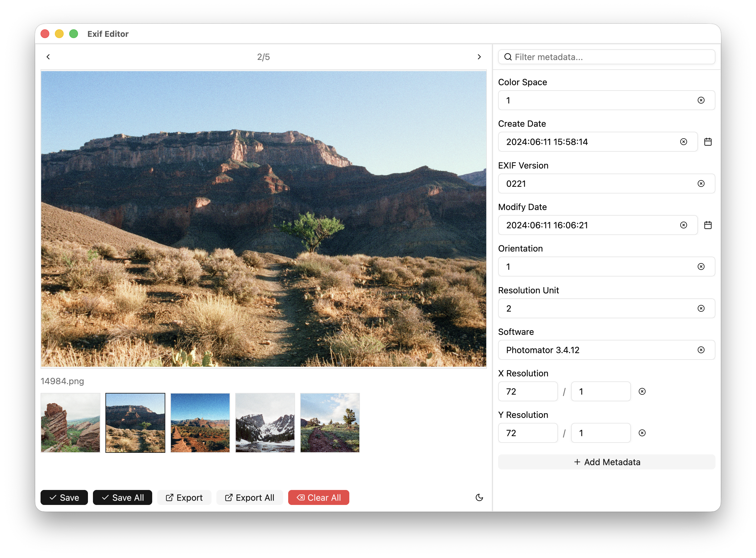This screenshot has height=558, width=756.
Task: Clear the EXIF Version value
Action: click(701, 184)
